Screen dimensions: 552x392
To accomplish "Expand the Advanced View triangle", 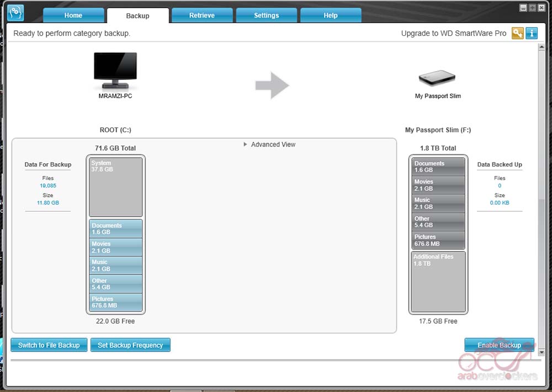I will tap(246, 144).
